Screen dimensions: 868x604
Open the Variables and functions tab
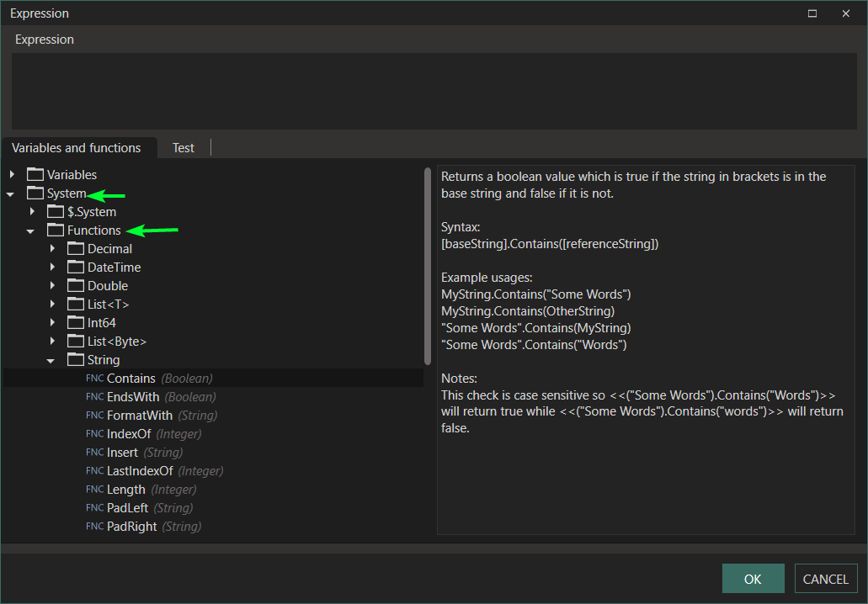77,148
